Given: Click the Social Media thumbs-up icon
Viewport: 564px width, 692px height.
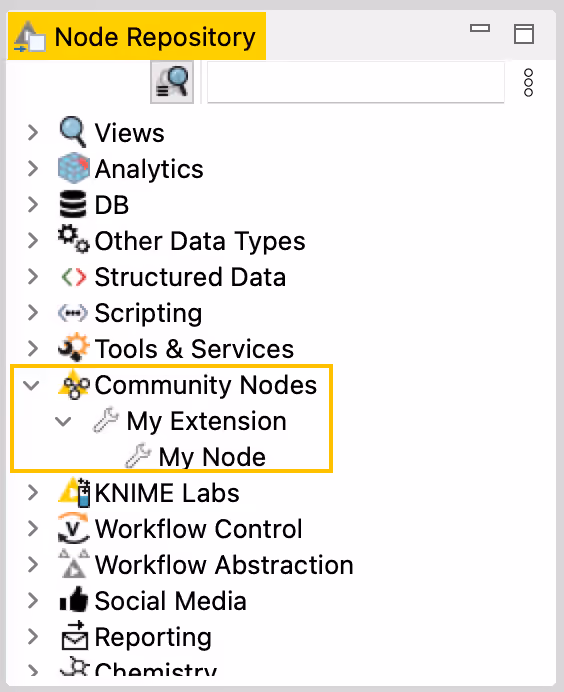Looking at the screenshot, I should coord(74,599).
